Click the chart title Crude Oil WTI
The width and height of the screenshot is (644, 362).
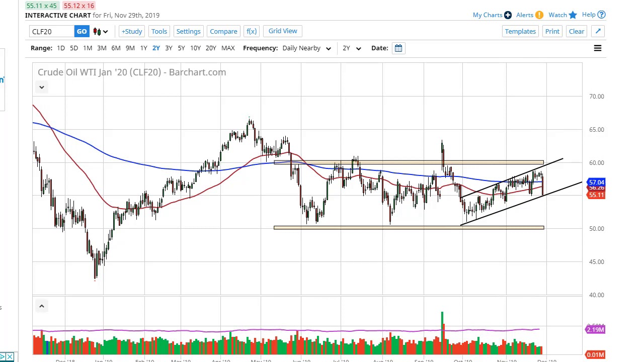pyautogui.click(x=132, y=72)
